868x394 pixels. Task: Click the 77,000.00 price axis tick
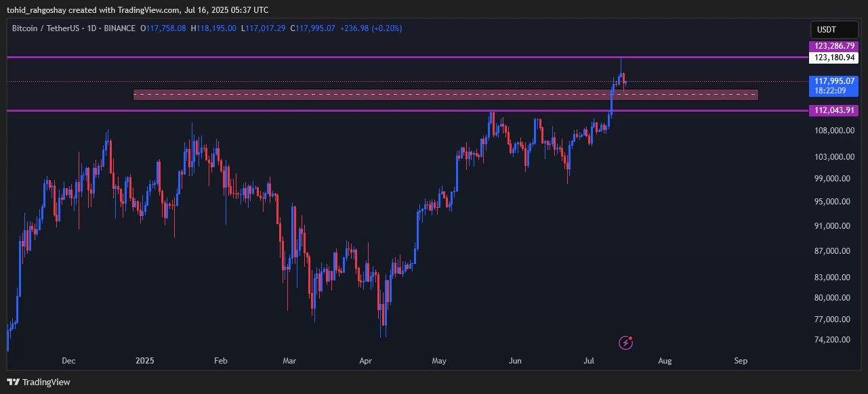[833, 320]
